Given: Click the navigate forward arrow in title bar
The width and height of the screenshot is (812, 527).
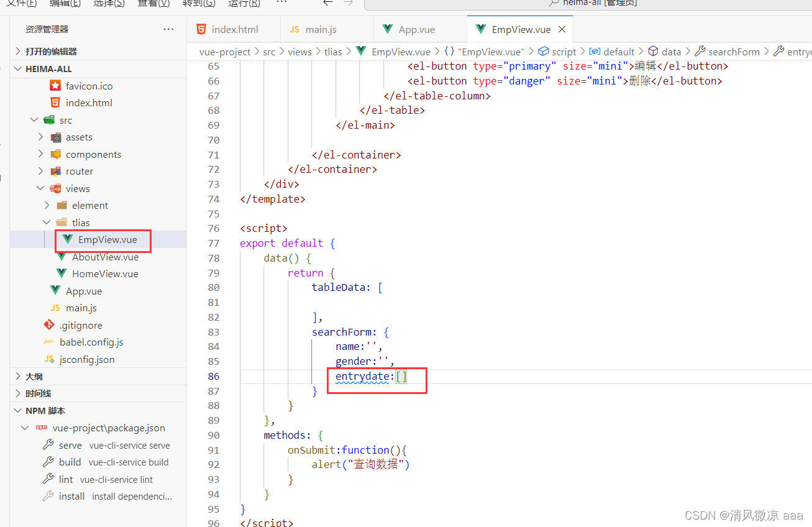Looking at the screenshot, I should pos(349,2).
